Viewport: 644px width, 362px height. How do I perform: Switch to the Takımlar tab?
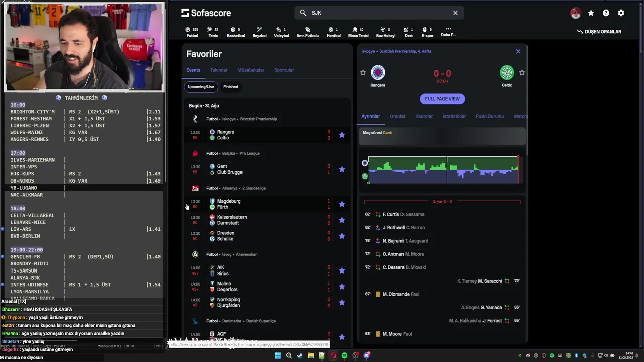point(219,70)
